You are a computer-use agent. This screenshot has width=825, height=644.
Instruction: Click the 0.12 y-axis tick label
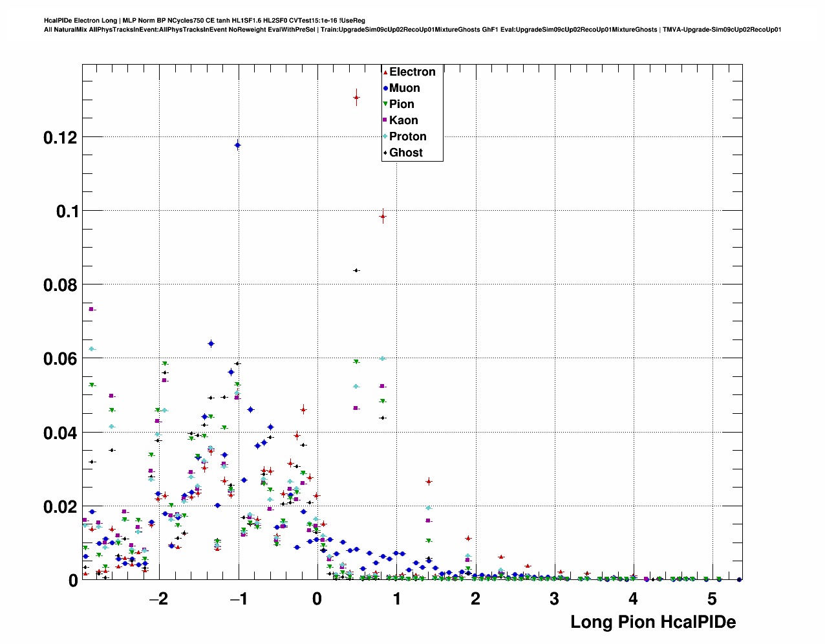(x=60, y=138)
